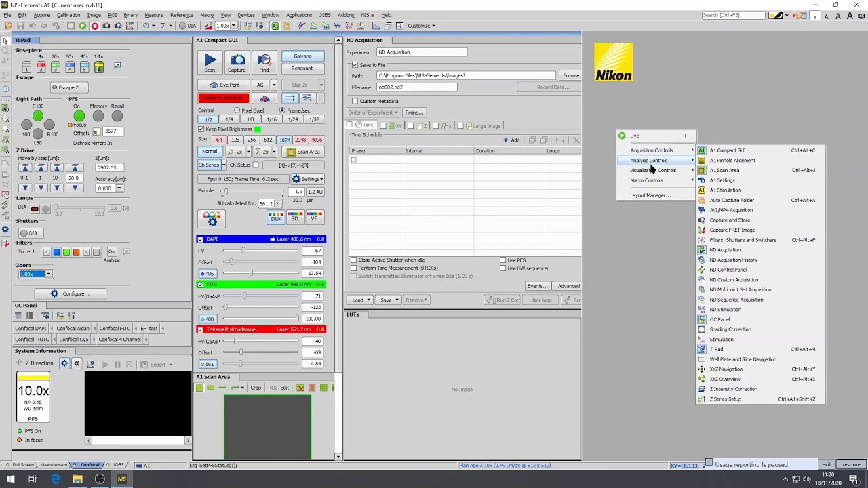Click the Browse button for path

pos(571,75)
